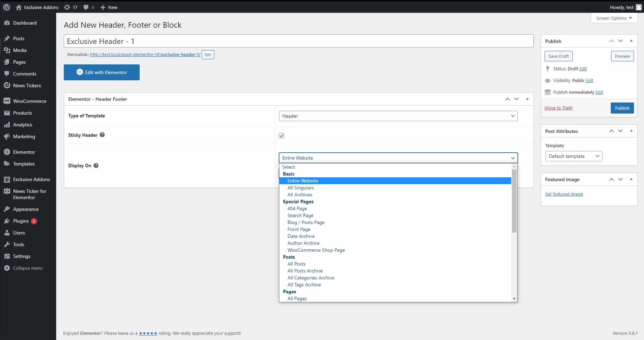Click the Tools wrench icon
Image resolution: width=644 pixels, height=340 pixels.
(7, 244)
